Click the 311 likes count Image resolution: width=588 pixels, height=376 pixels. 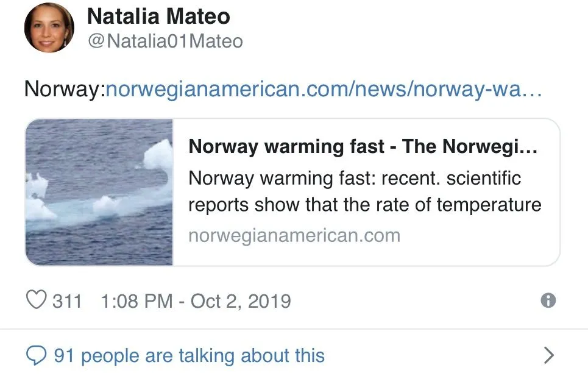tap(67, 301)
